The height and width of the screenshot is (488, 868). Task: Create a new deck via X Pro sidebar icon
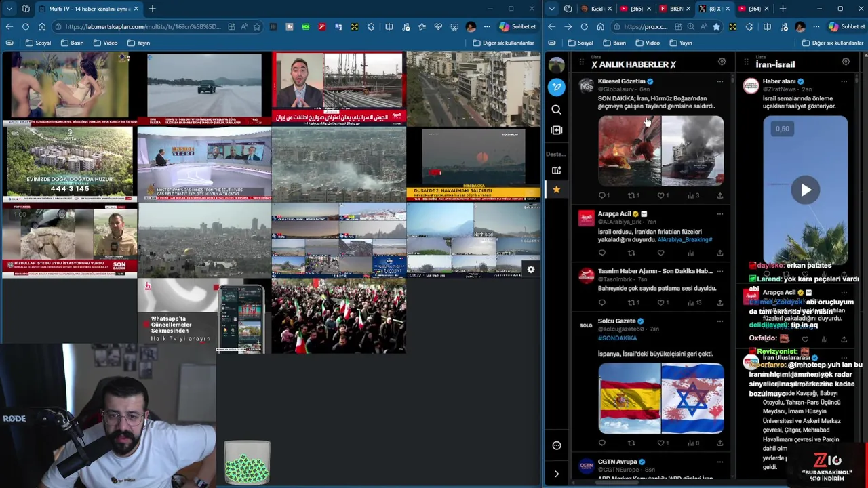[x=556, y=170]
